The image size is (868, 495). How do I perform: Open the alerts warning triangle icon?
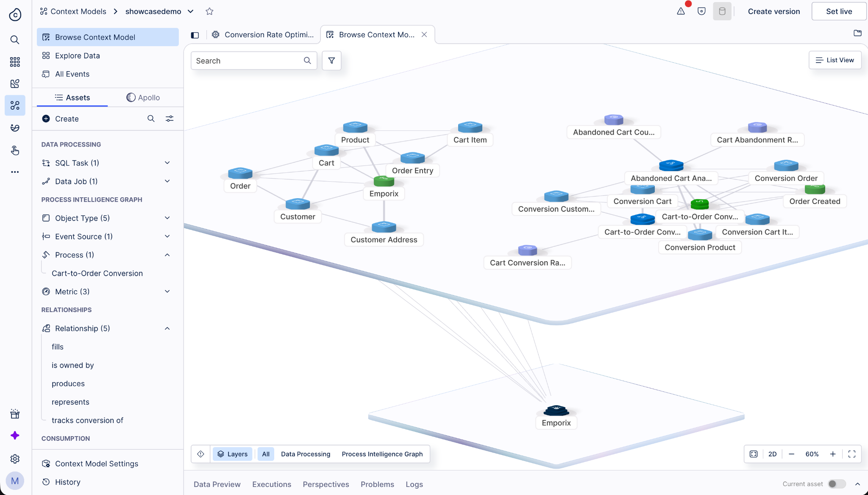[x=681, y=11]
